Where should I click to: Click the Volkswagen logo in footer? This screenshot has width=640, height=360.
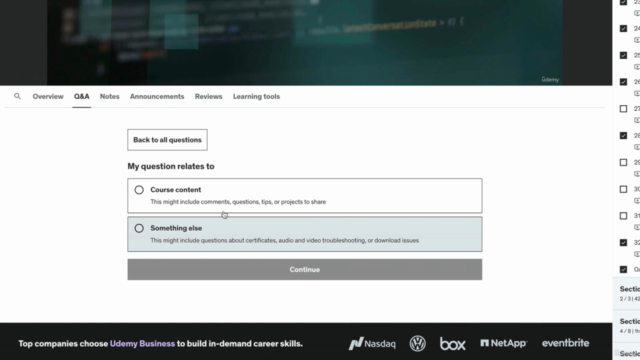(418, 344)
